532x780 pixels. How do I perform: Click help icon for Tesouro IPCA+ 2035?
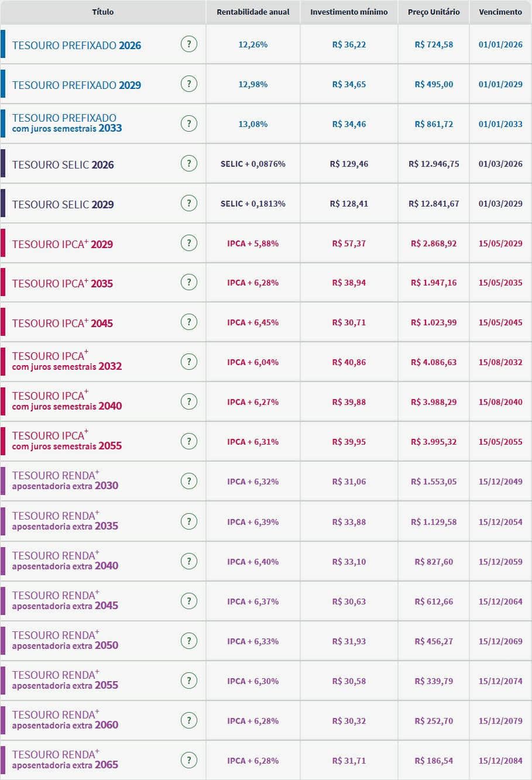pyautogui.click(x=188, y=283)
